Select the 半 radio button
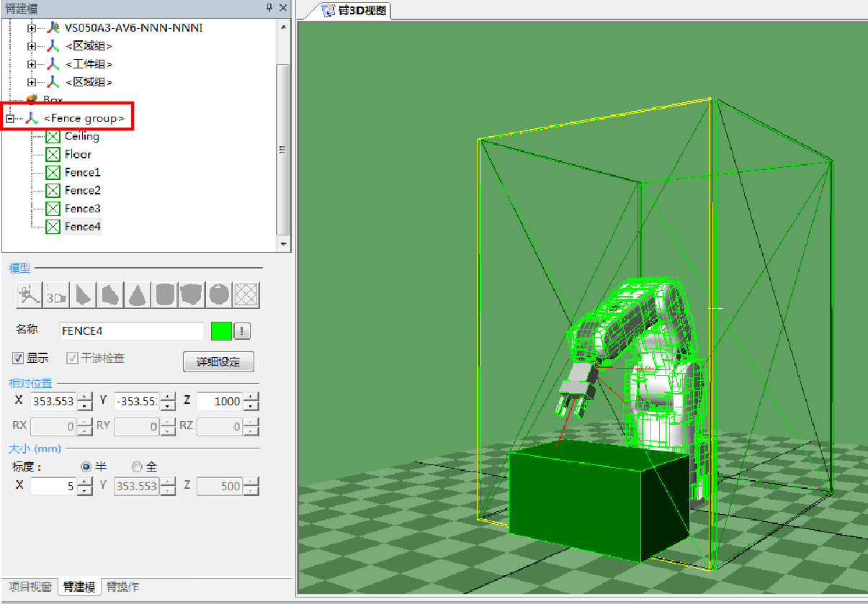Image resolution: width=868 pixels, height=604 pixels. [x=86, y=466]
